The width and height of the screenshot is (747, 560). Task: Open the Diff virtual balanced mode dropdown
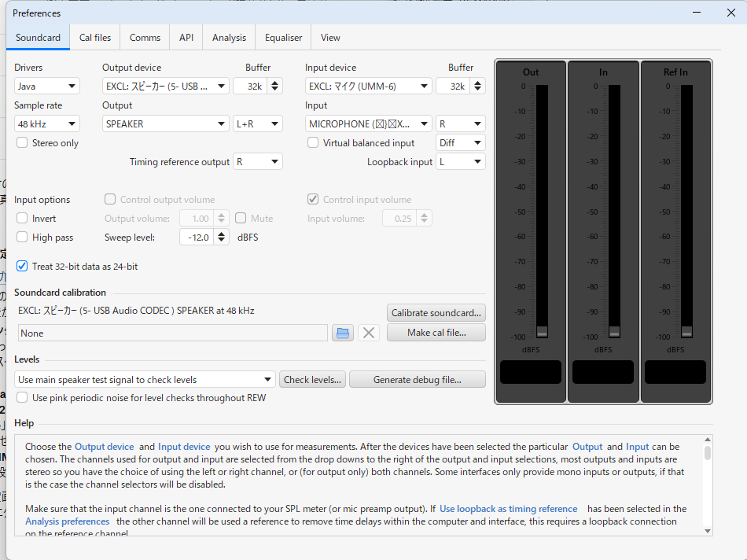pos(461,142)
